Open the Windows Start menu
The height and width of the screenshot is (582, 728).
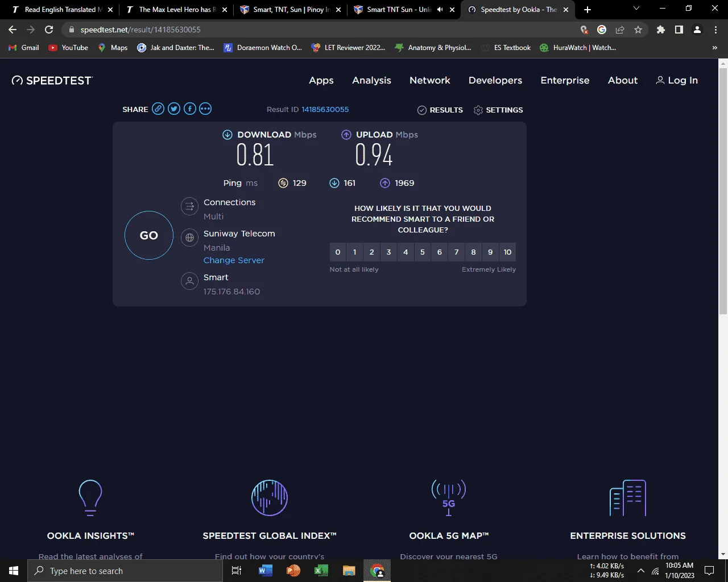point(14,571)
